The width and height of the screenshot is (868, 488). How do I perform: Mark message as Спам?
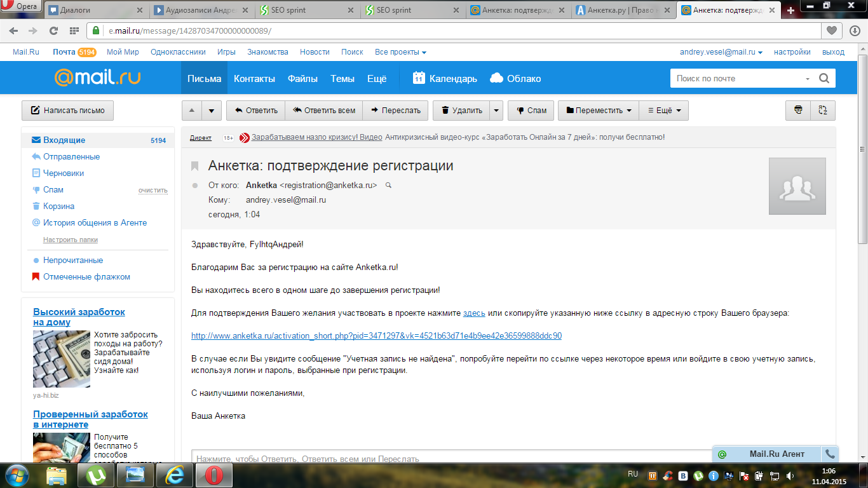[x=531, y=111]
